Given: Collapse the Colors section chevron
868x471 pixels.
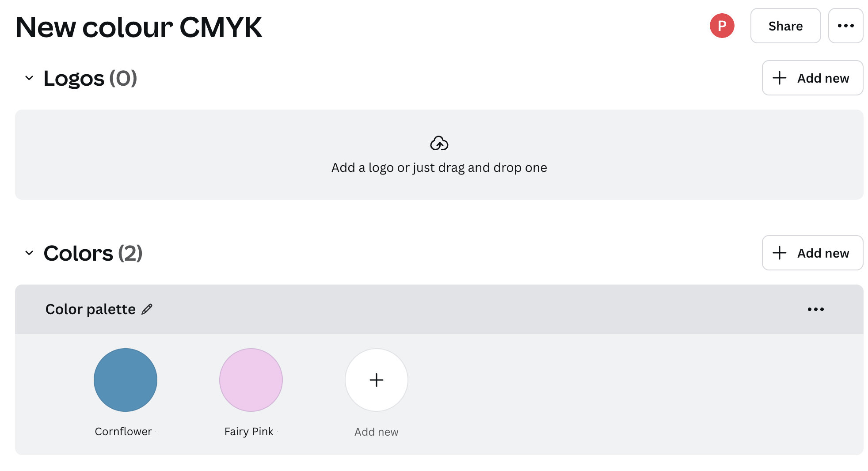Looking at the screenshot, I should pos(29,253).
